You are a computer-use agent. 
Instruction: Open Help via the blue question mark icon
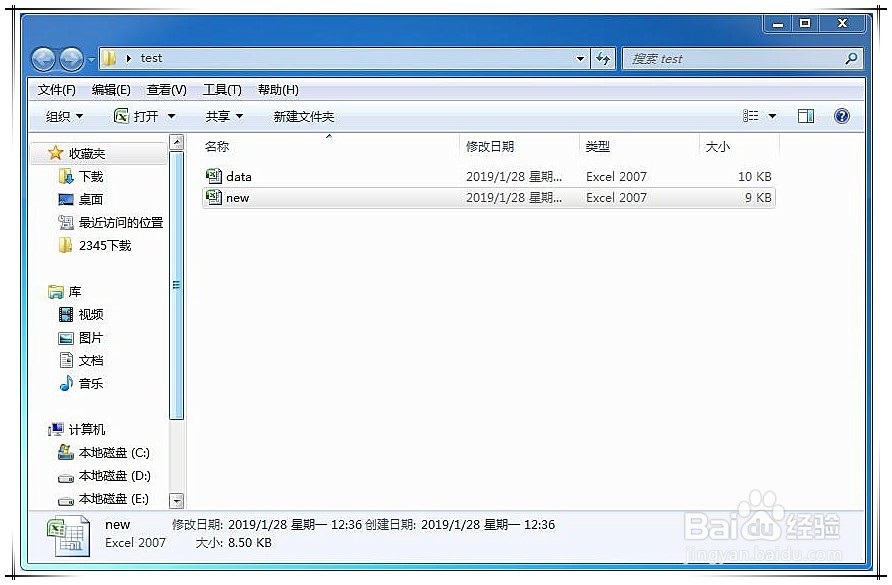[842, 115]
